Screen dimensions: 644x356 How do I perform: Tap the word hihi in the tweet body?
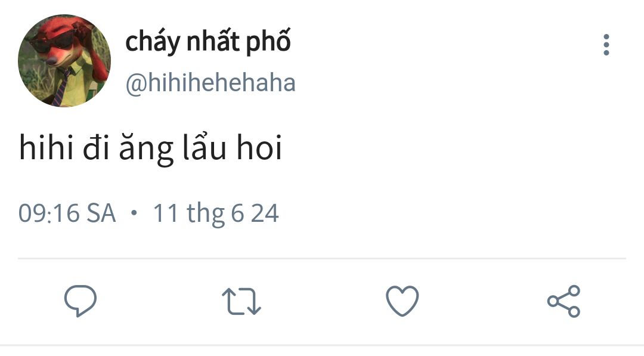click(47, 147)
